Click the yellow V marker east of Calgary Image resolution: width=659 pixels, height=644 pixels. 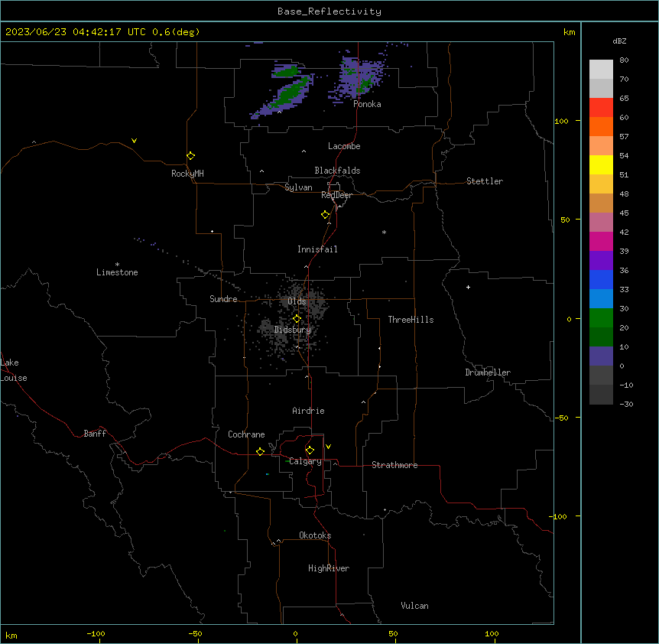328,447
